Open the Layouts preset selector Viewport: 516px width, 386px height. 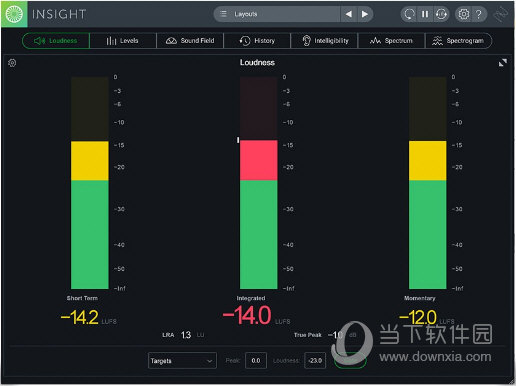coord(277,14)
